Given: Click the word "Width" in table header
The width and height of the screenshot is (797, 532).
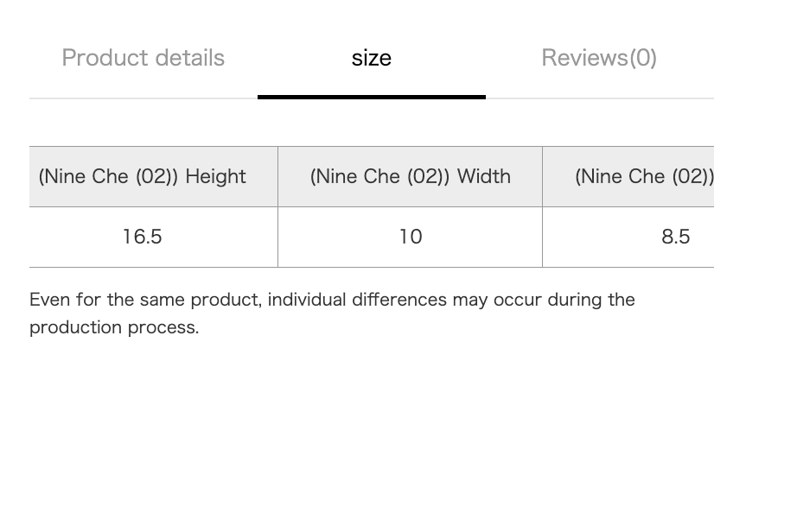Looking at the screenshot, I should click(484, 177).
